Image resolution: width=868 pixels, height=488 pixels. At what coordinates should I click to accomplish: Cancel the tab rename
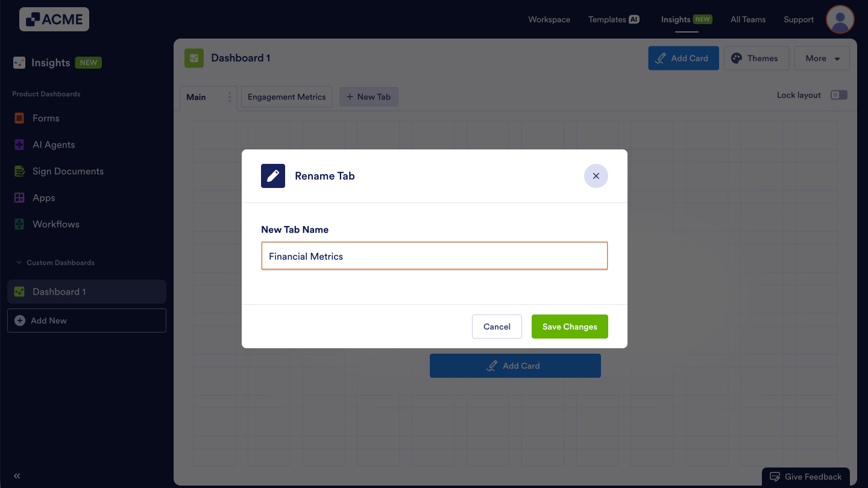[497, 326]
